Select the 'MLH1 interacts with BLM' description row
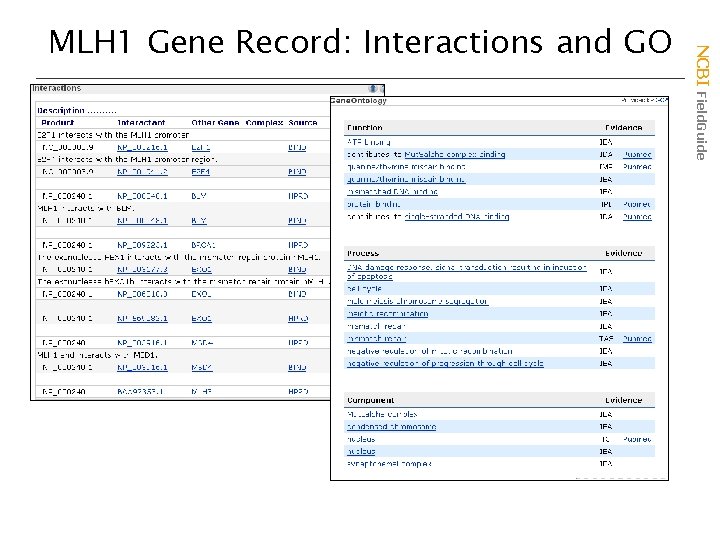720x540 pixels. 183,208
